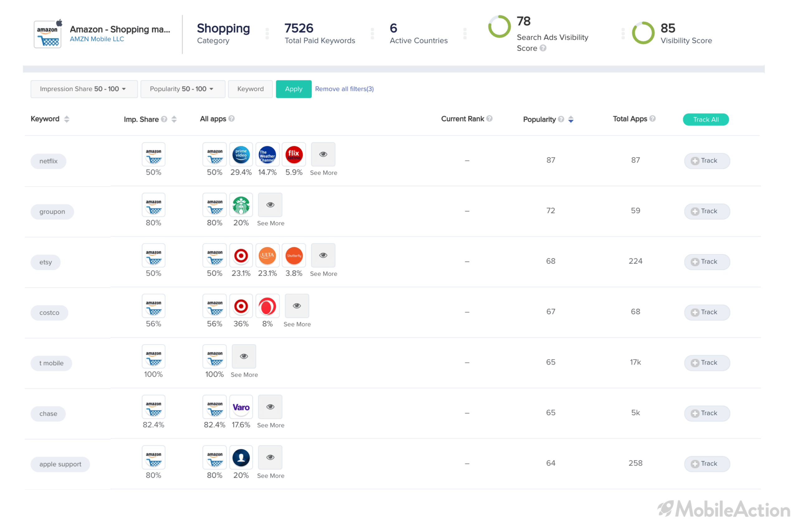Sort table by Imp. Share arrows
The width and height of the screenshot is (798, 532).
(x=174, y=119)
